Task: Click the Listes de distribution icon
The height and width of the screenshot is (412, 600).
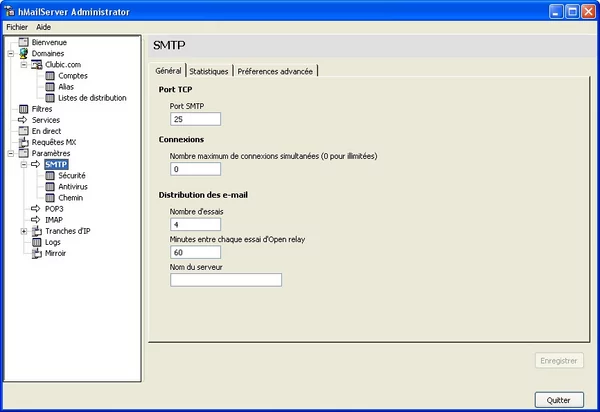Action: point(50,98)
